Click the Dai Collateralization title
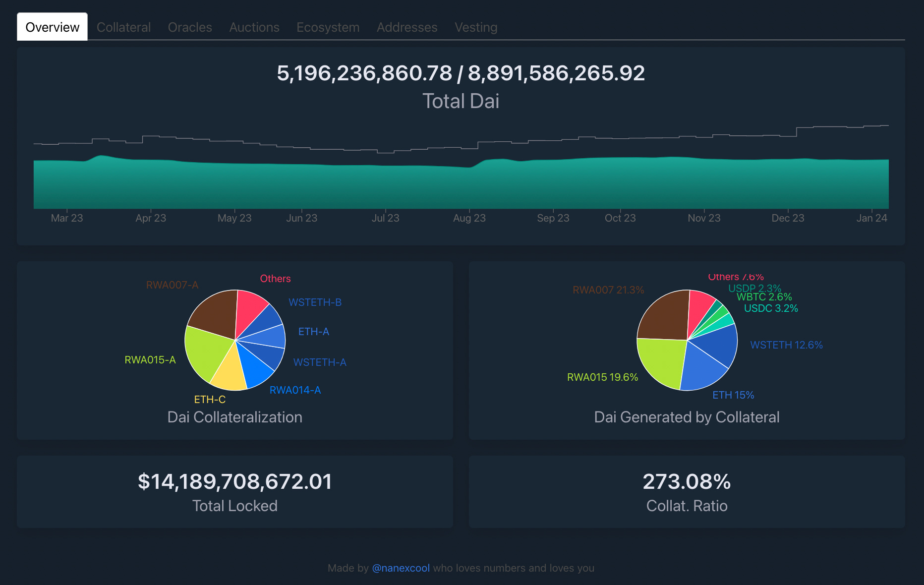 tap(235, 417)
